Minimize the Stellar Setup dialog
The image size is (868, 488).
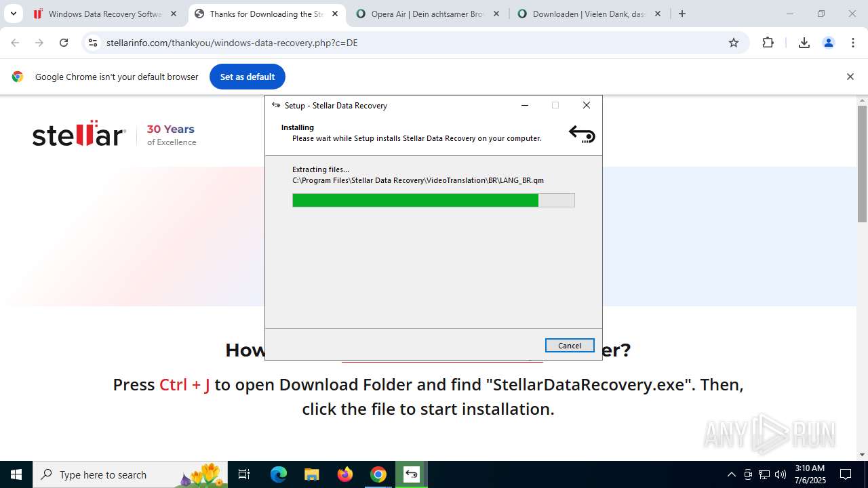524,105
